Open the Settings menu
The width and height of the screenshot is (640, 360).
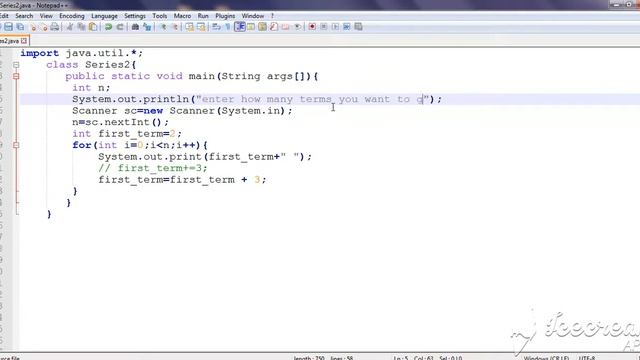click(135, 16)
